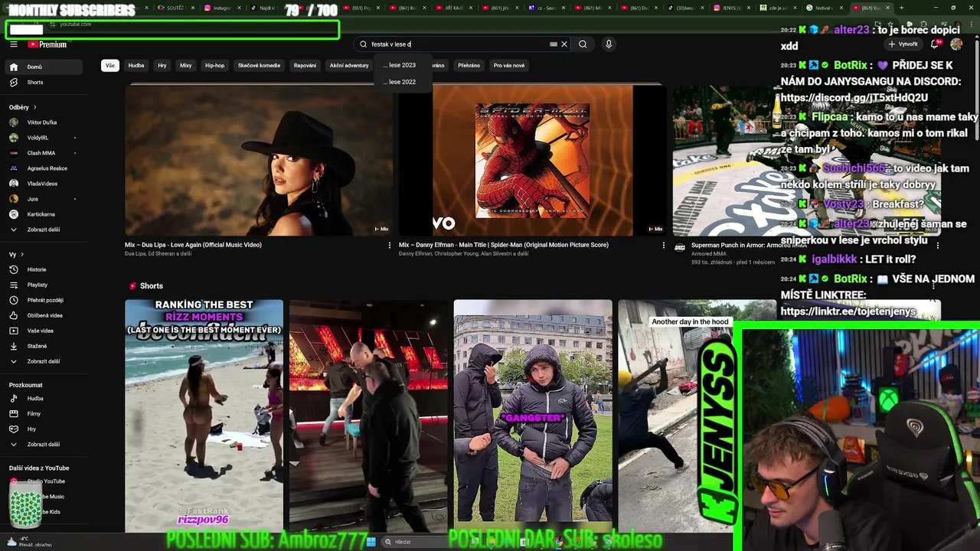Open Viktor Dufka channel subscription

click(42, 122)
